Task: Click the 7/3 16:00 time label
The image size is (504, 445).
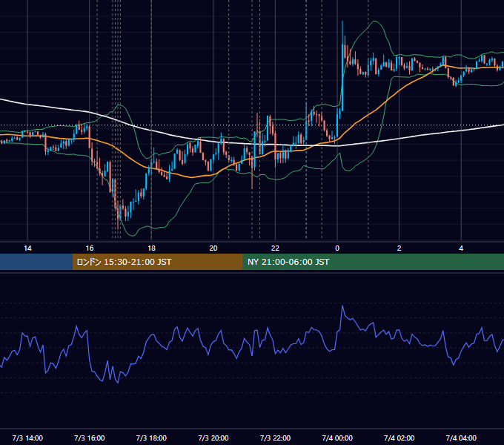Action: (90, 438)
